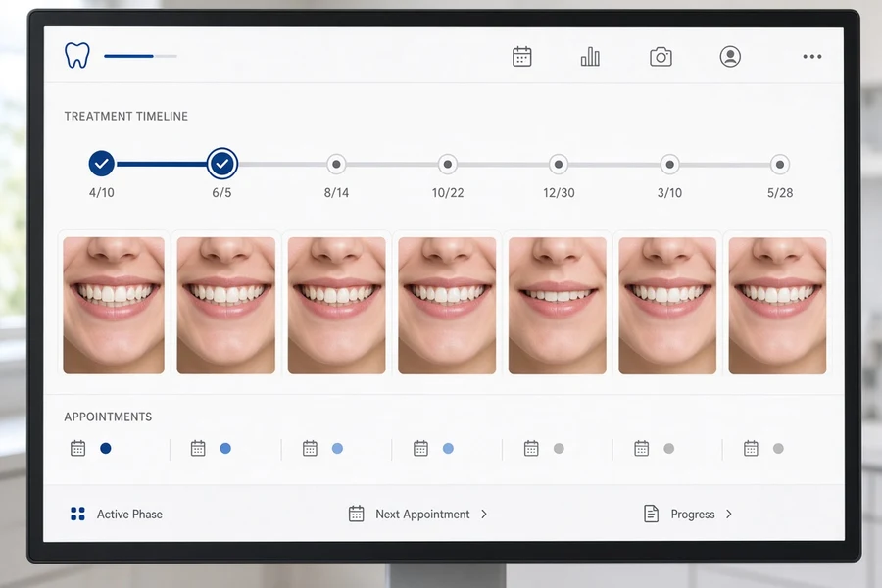Click the tooth logo icon
Image resolution: width=882 pixels, height=588 pixels.
click(x=77, y=55)
